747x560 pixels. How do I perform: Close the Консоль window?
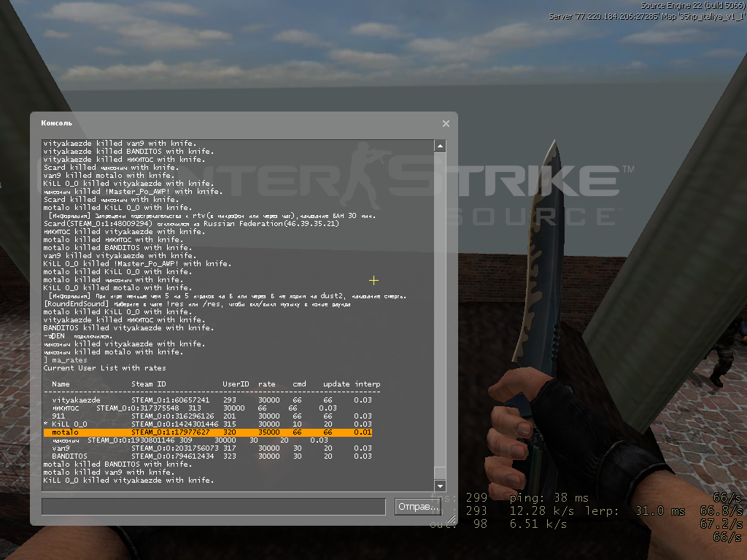pyautogui.click(x=446, y=123)
